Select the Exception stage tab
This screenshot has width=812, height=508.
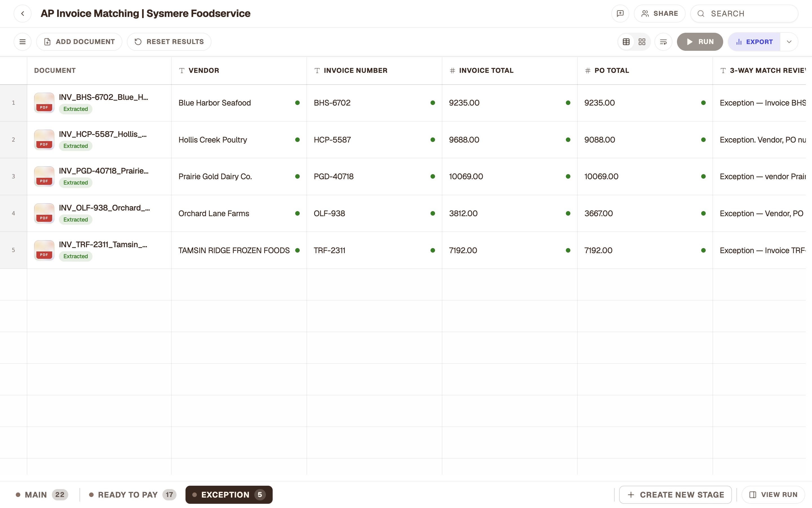pyautogui.click(x=229, y=494)
